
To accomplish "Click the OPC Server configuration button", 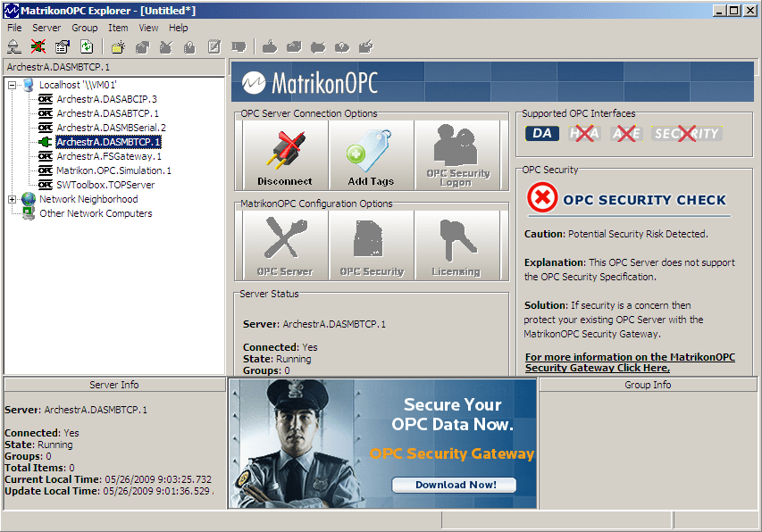I will 285,245.
